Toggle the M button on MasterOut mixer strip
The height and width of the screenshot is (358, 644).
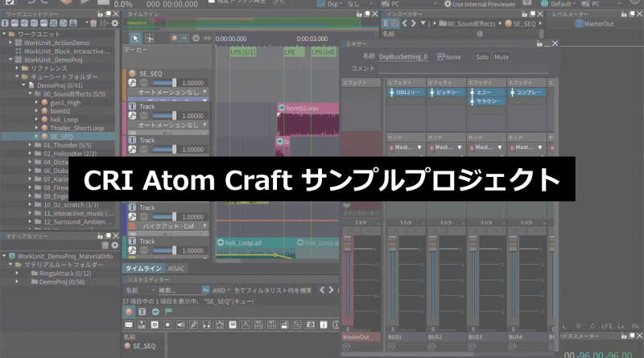tap(351, 231)
